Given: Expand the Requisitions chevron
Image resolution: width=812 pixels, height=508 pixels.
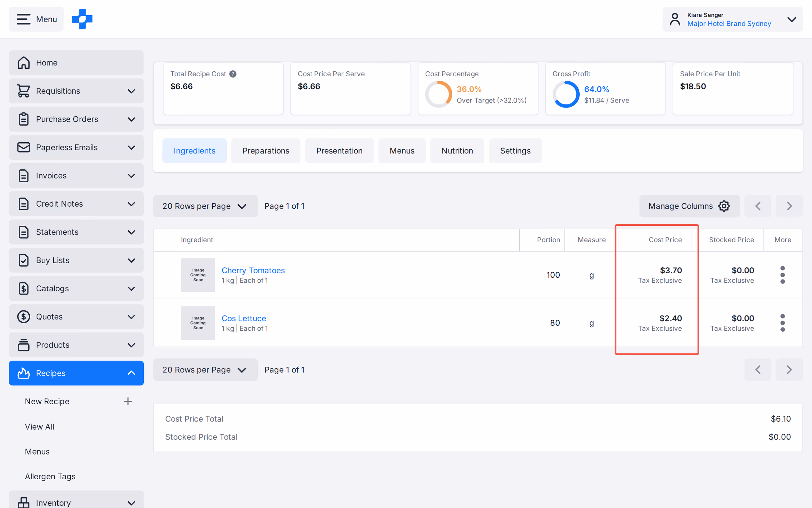Looking at the screenshot, I should tap(131, 91).
